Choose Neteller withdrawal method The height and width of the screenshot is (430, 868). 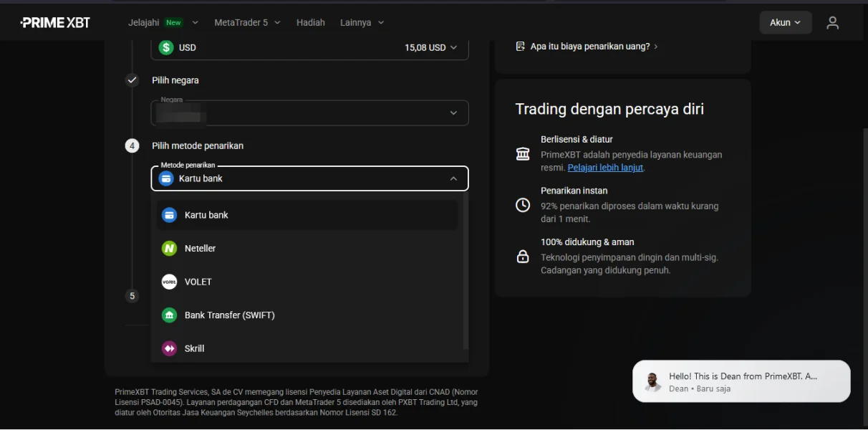(x=200, y=249)
